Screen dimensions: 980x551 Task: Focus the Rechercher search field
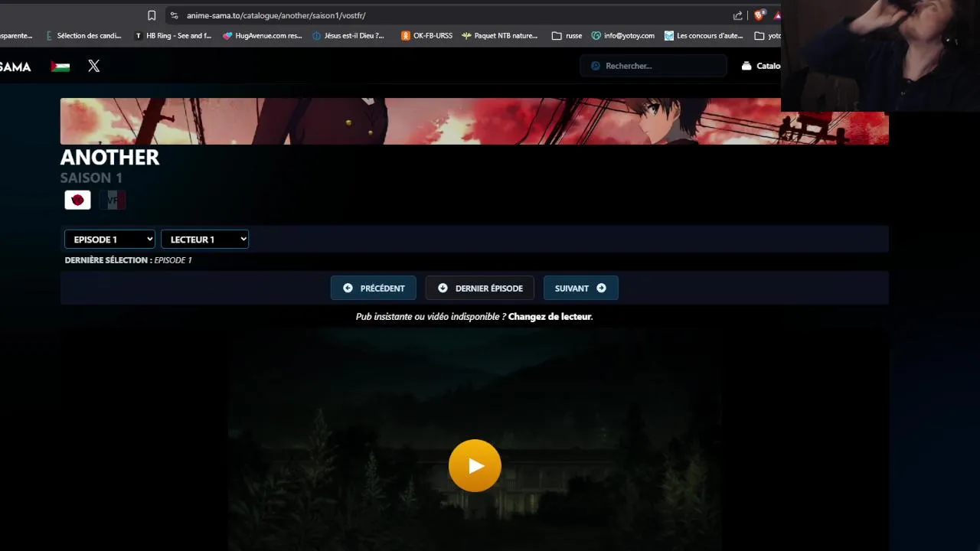pos(653,66)
